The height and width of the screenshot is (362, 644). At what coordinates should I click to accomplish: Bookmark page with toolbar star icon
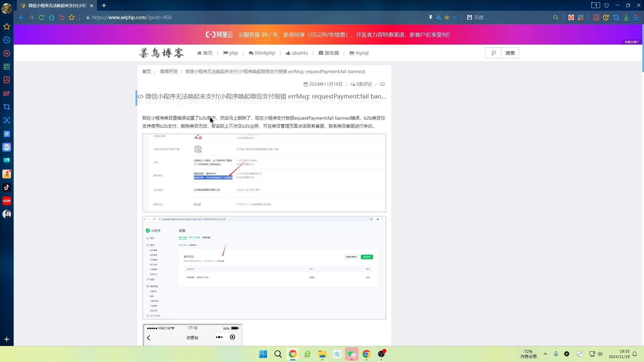click(x=72, y=17)
